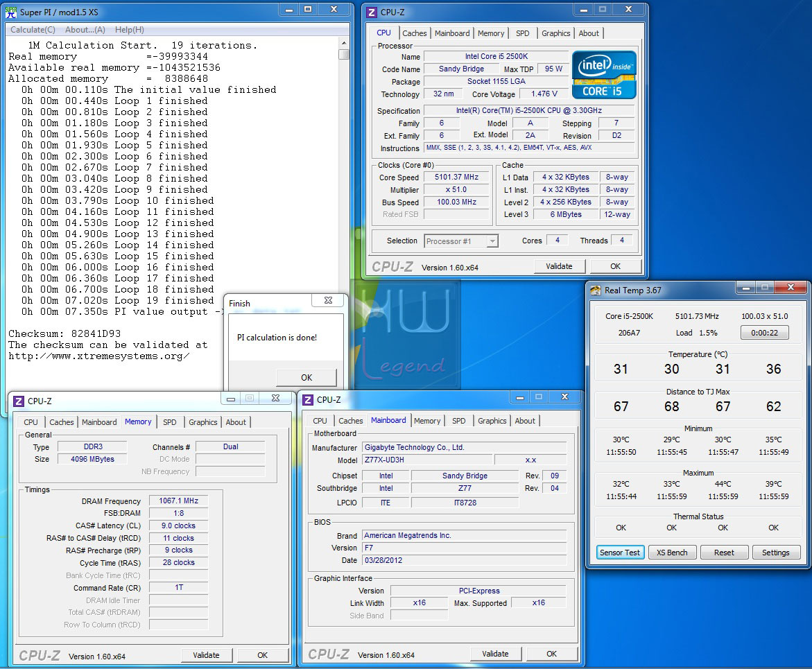Click the Super PI title bar icon

(x=11, y=12)
